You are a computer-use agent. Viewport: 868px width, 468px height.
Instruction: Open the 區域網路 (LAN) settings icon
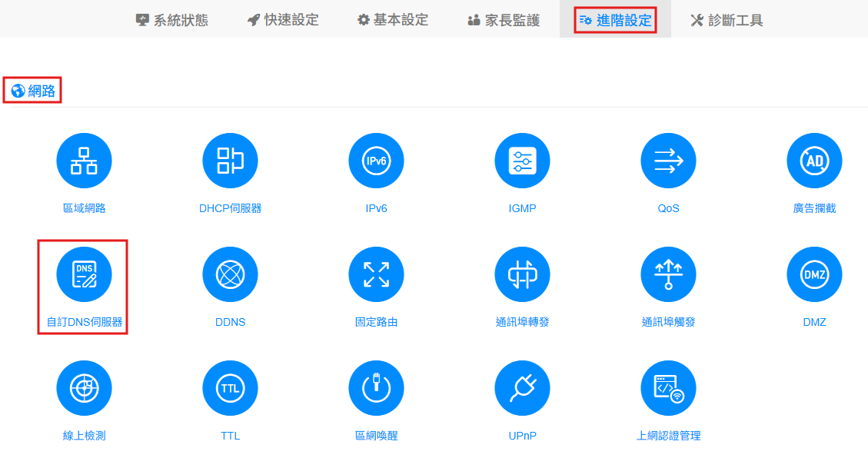pyautogui.click(x=84, y=161)
